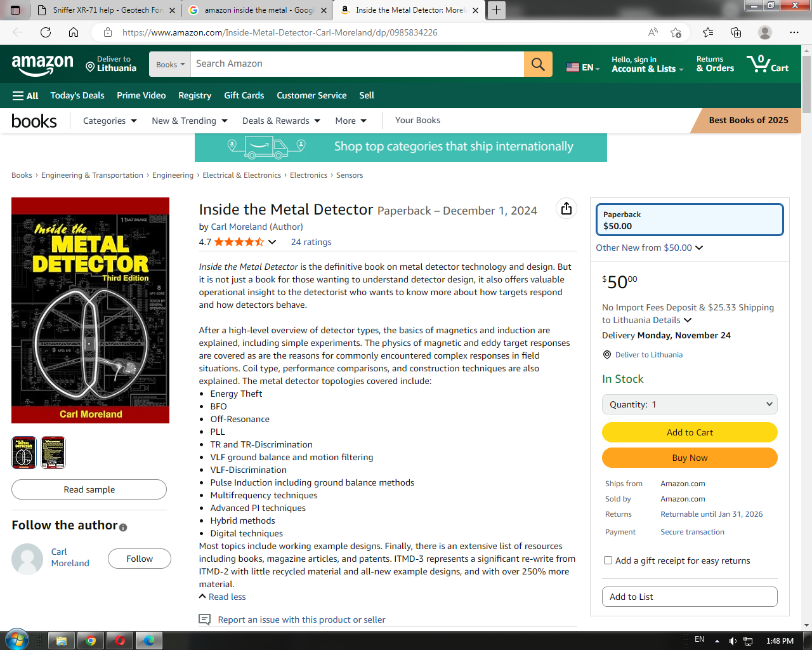Expand the books Categories dropdown
This screenshot has width=812, height=650.
pyautogui.click(x=110, y=121)
